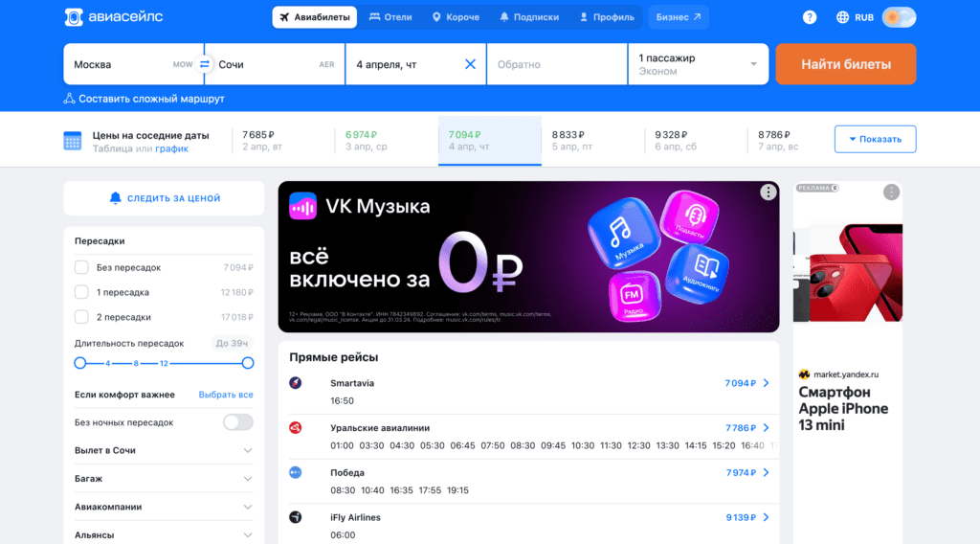Image resolution: width=980 pixels, height=544 pixels.
Task: Check the Без пересадок filter
Action: click(81, 267)
